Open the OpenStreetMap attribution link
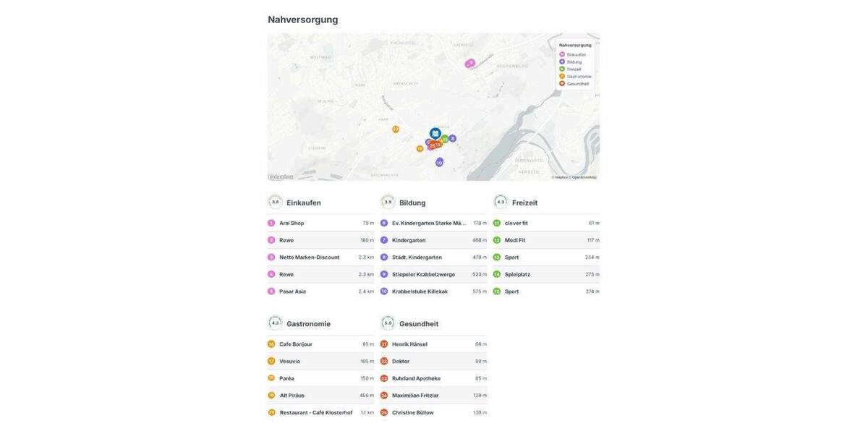The height and width of the screenshot is (434, 868). click(584, 177)
